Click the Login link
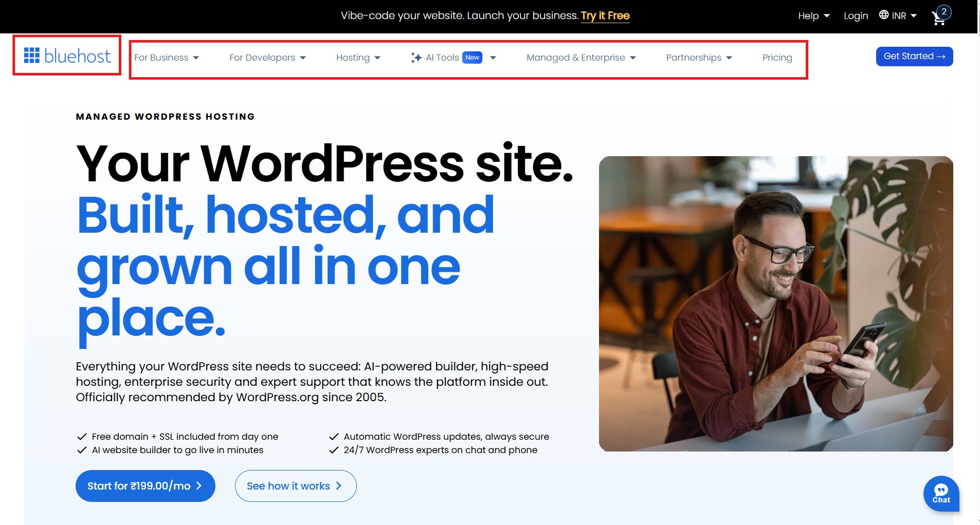 [856, 16]
